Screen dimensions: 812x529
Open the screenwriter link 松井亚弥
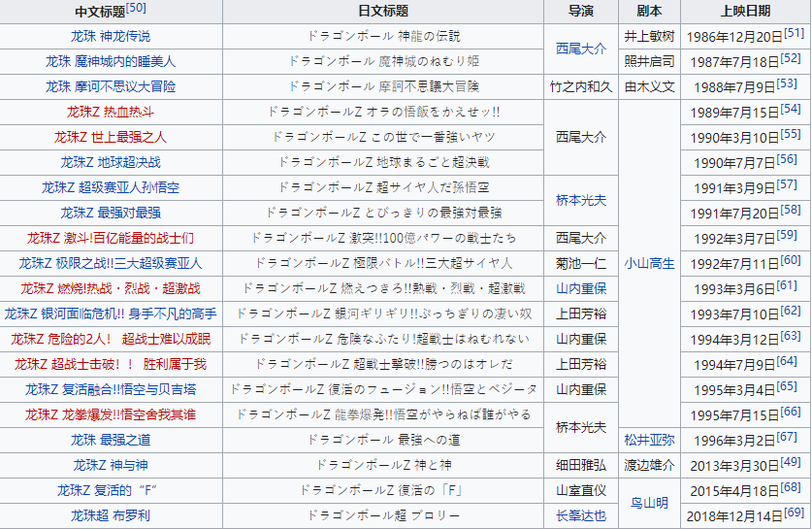[649, 441]
